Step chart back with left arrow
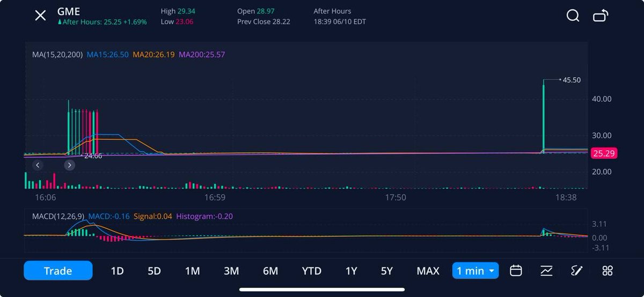The height and width of the screenshot is (297, 644). coord(37,165)
